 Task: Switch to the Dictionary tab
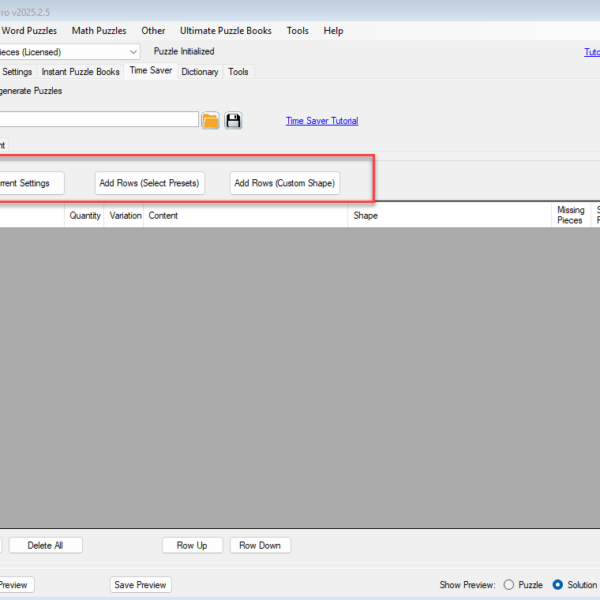200,72
